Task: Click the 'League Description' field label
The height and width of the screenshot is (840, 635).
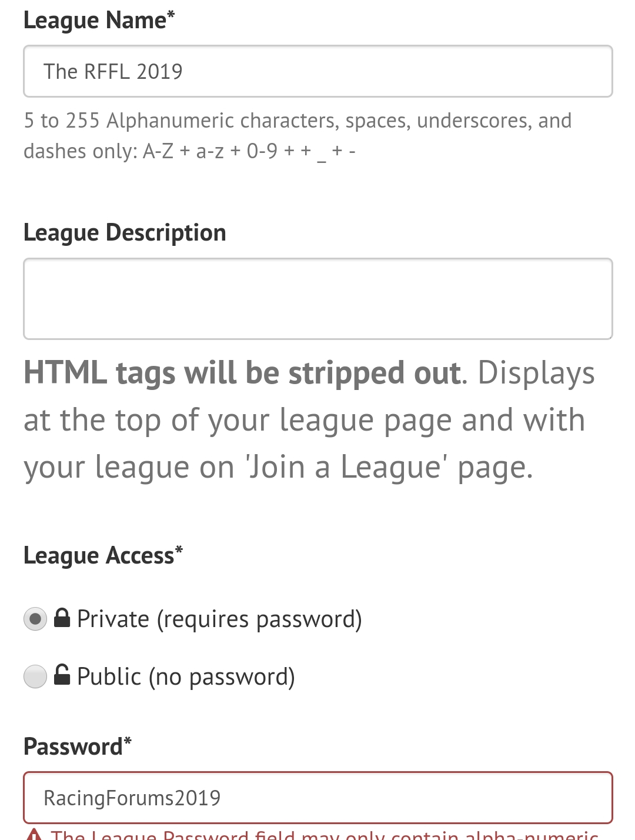Action: pos(125,233)
